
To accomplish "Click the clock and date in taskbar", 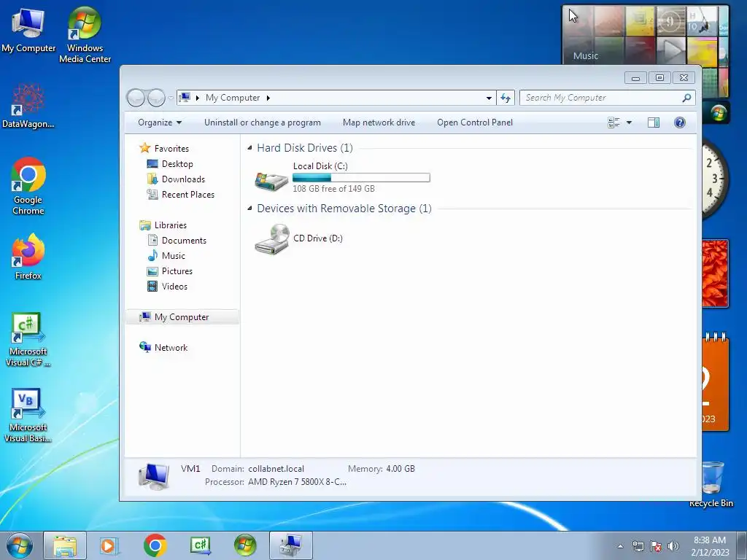I will 710,546.
